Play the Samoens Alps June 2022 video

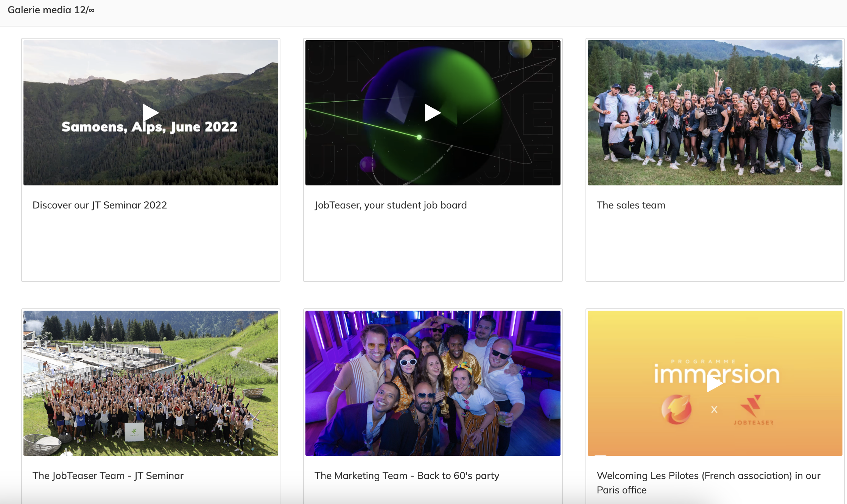(150, 112)
